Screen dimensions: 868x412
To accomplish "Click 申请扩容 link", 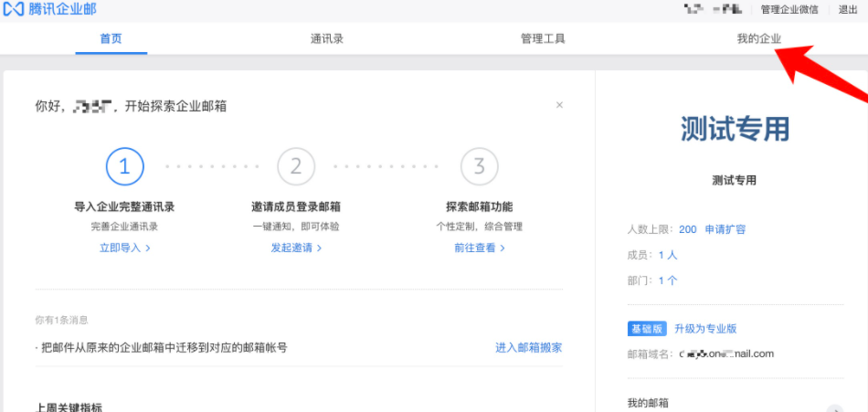I will click(725, 229).
